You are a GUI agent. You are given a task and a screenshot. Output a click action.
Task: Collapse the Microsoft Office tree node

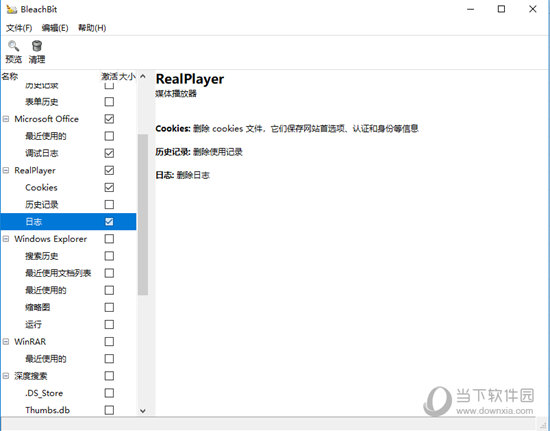tap(6, 119)
